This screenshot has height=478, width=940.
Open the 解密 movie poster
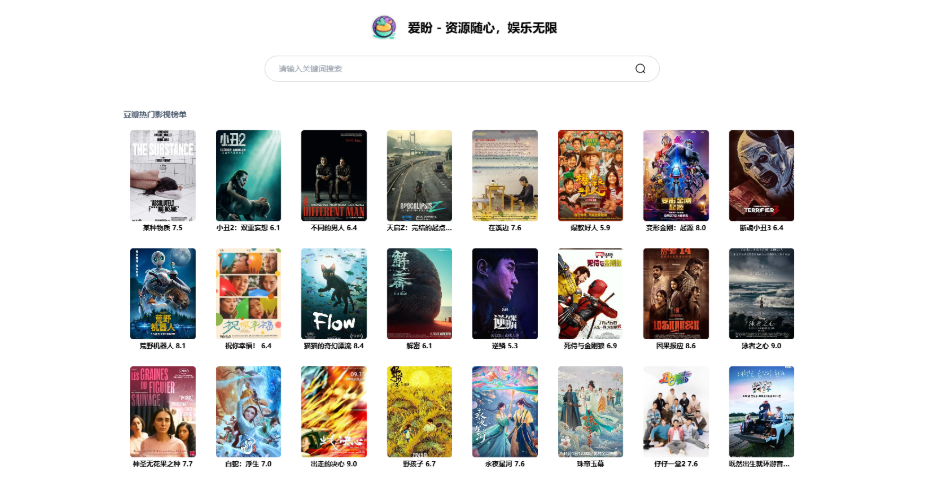[419, 294]
